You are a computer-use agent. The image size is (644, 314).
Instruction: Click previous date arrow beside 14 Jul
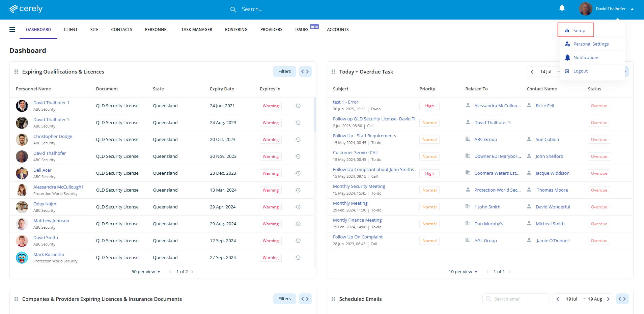pos(532,72)
